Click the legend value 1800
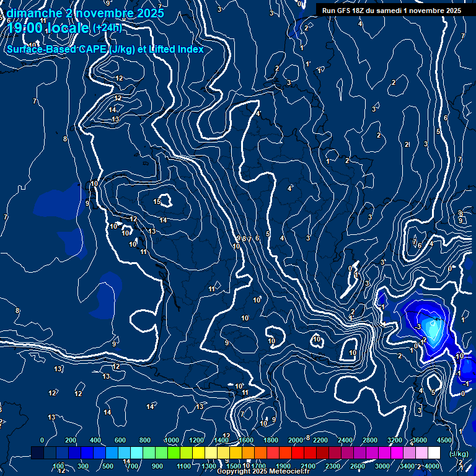Viewport: 476px width, 476px height. (x=271, y=440)
